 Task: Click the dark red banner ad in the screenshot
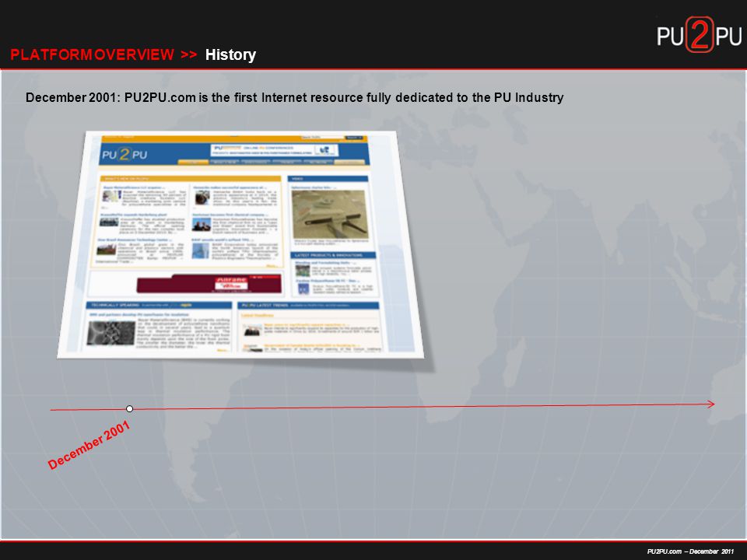[x=209, y=284]
